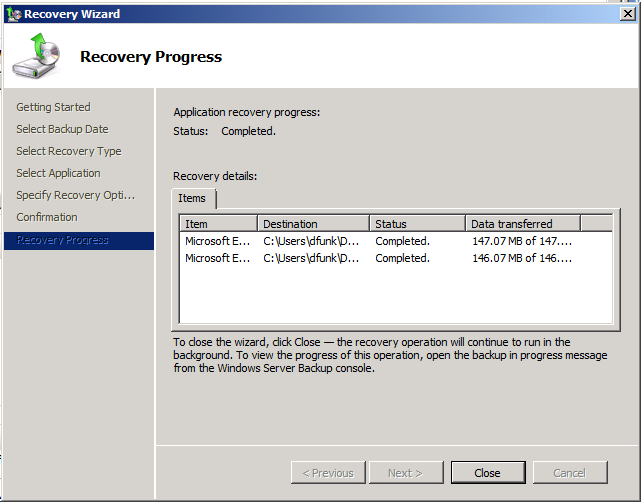The width and height of the screenshot is (641, 502).
Task: Select the highlighted Recovery Progress step
Action: pos(63,240)
